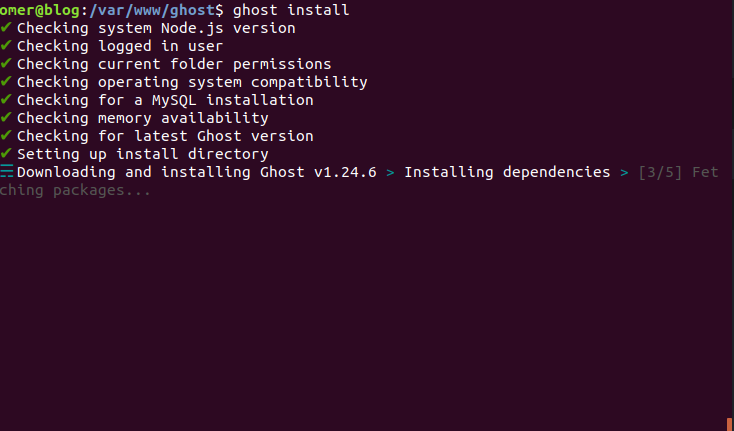The image size is (734, 431).
Task: Click the checkmark beside Checking system Node.js version
Action: [x=6, y=27]
